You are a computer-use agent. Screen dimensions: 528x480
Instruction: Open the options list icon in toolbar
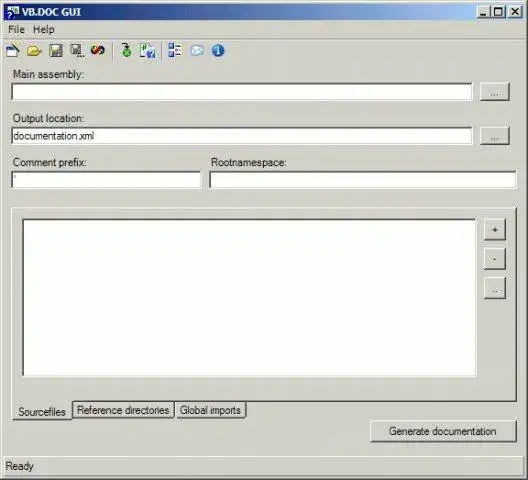(175, 51)
